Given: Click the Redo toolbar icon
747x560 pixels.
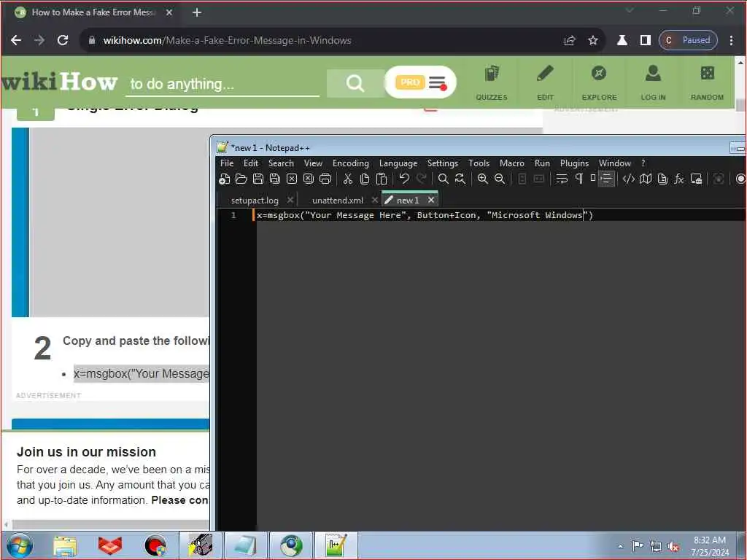Looking at the screenshot, I should 421,179.
